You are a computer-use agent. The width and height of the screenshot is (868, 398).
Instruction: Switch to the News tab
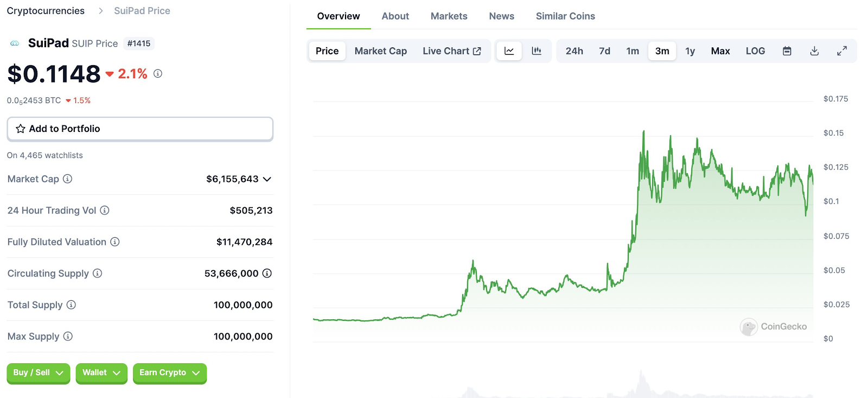coord(502,16)
